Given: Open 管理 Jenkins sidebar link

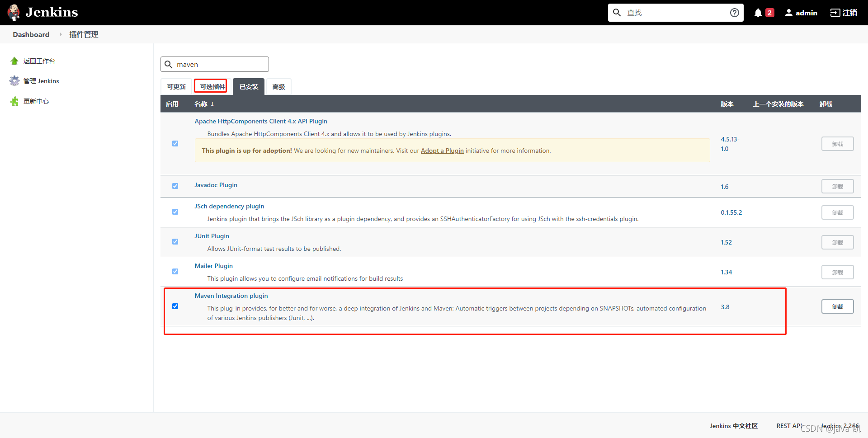Looking at the screenshot, I should pos(41,81).
